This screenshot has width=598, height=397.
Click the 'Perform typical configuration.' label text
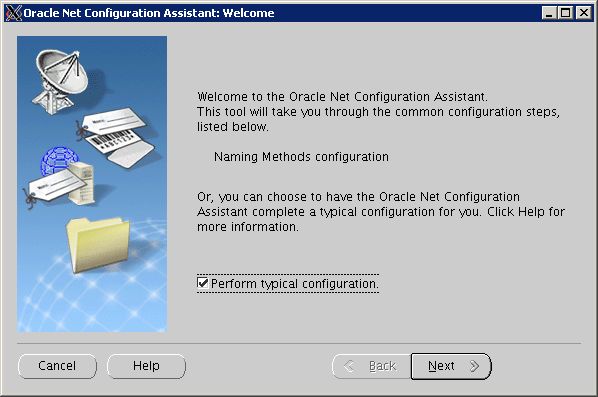[294, 284]
